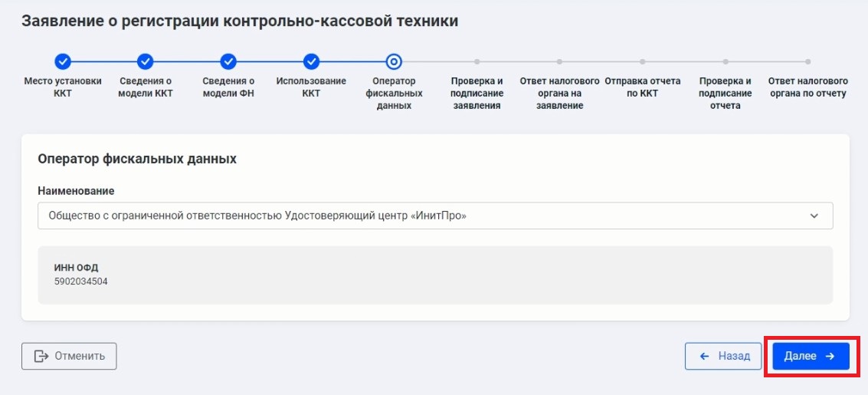The width and height of the screenshot is (868, 395).
Task: Go back with the 'Назад' button
Action: (x=723, y=356)
